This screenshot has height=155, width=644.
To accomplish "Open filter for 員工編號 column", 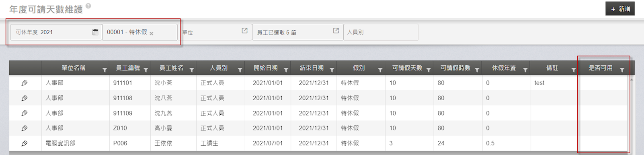I will click(146, 70).
